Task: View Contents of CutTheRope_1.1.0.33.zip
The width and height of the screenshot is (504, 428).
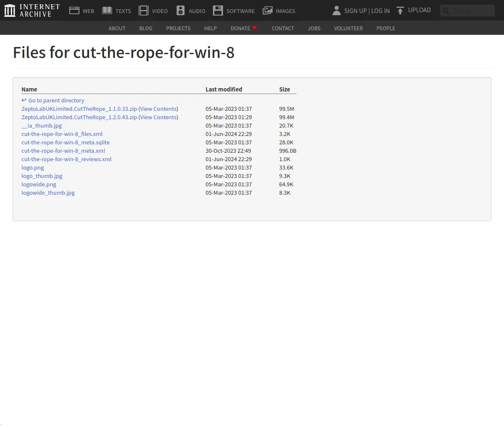Action: (158, 109)
